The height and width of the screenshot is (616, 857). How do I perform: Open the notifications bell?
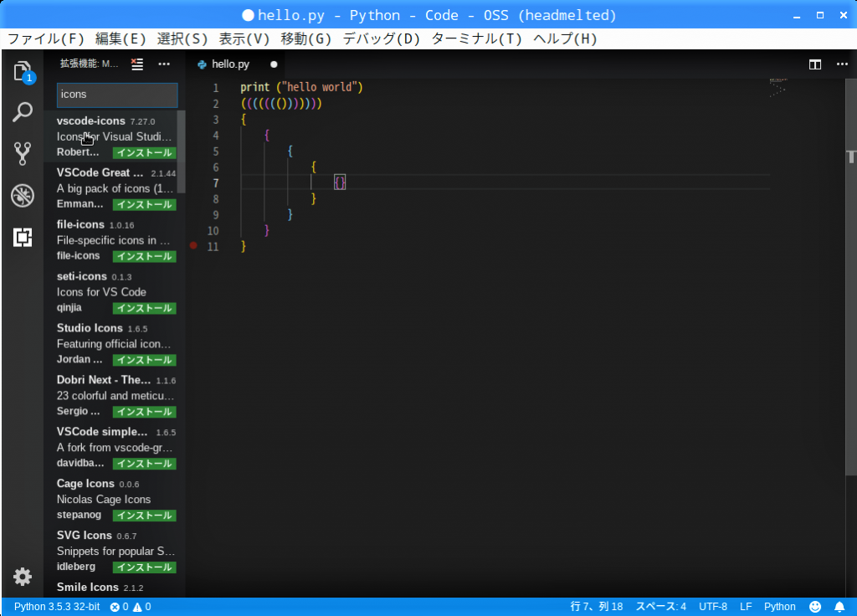[839, 607]
